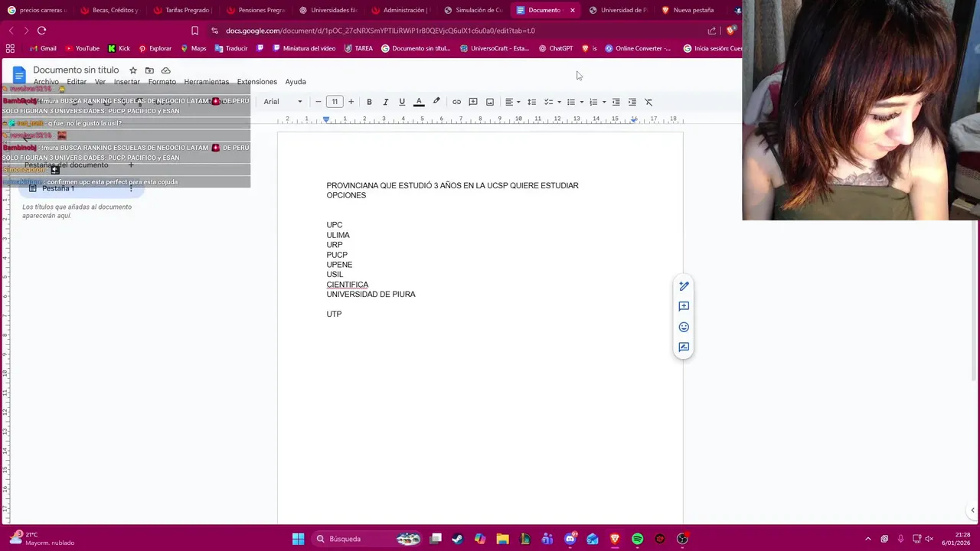Open the Ayuda menu
The height and width of the screenshot is (551, 980).
[296, 82]
